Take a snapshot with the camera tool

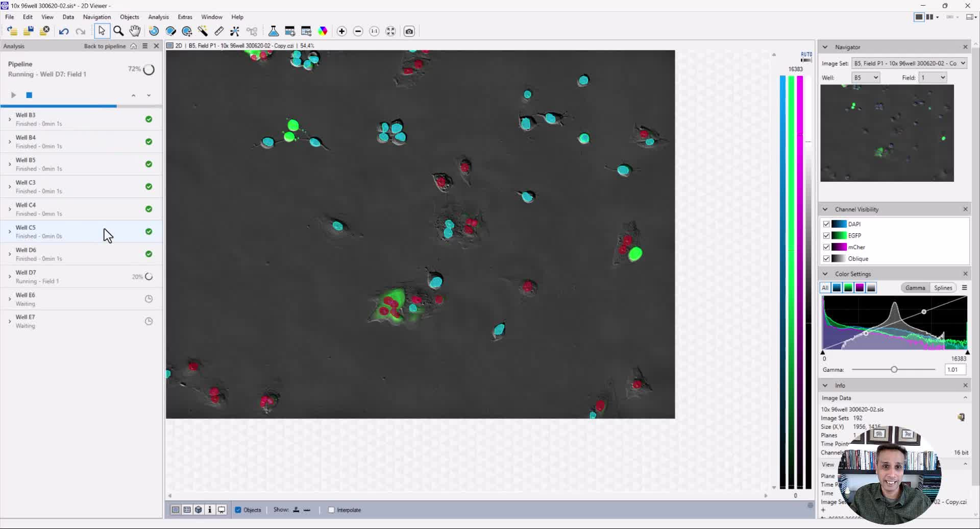tap(409, 31)
